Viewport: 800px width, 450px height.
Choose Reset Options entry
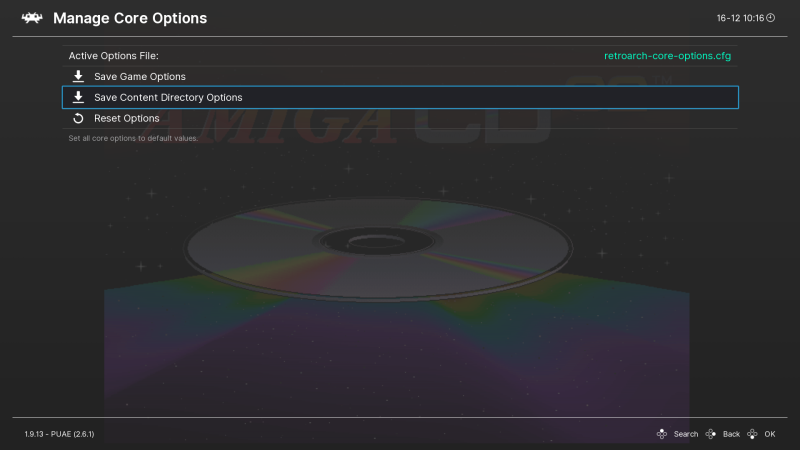tap(400, 118)
